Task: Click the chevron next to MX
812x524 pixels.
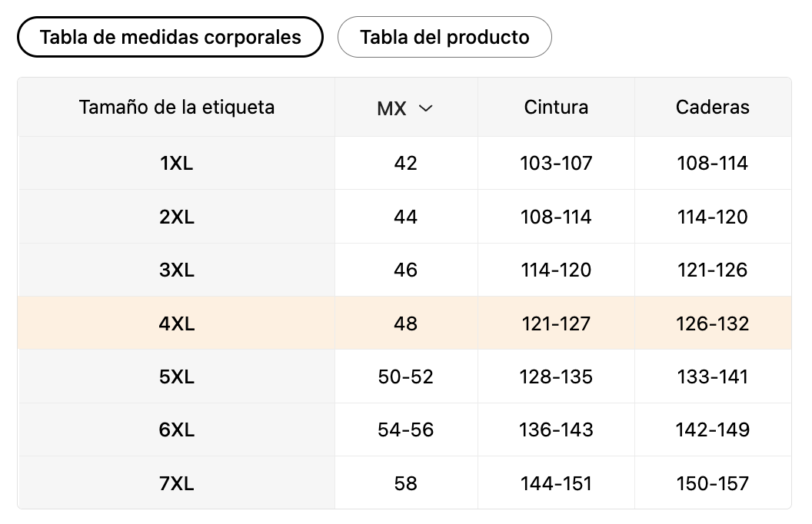Action: pos(425,108)
